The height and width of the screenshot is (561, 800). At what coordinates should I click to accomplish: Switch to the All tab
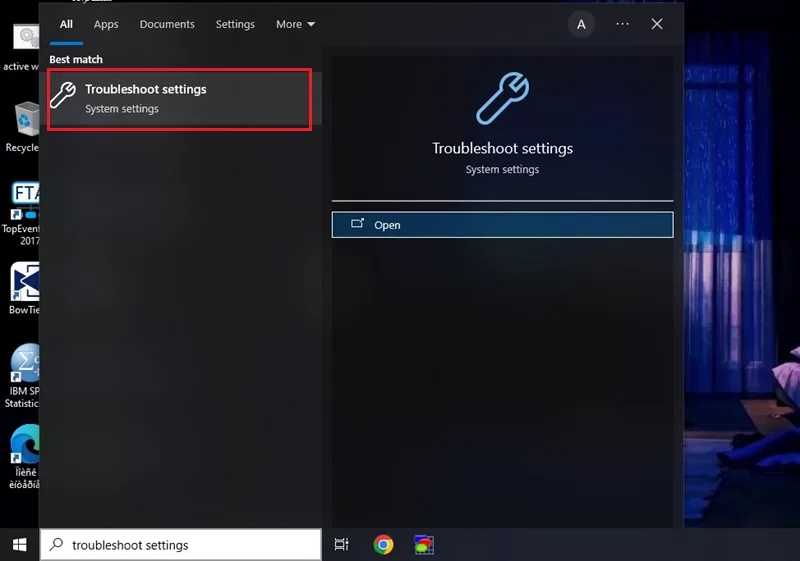coord(66,24)
